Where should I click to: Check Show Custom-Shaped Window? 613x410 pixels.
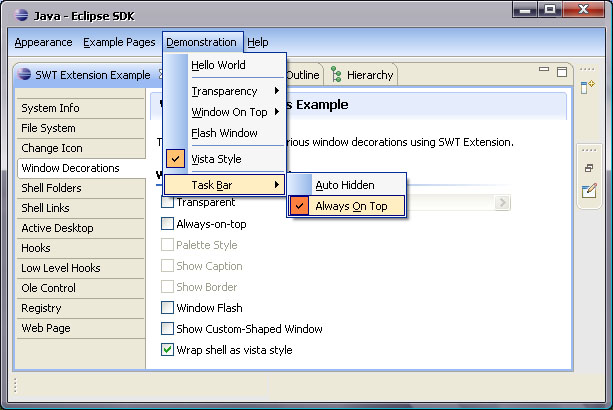point(167,329)
